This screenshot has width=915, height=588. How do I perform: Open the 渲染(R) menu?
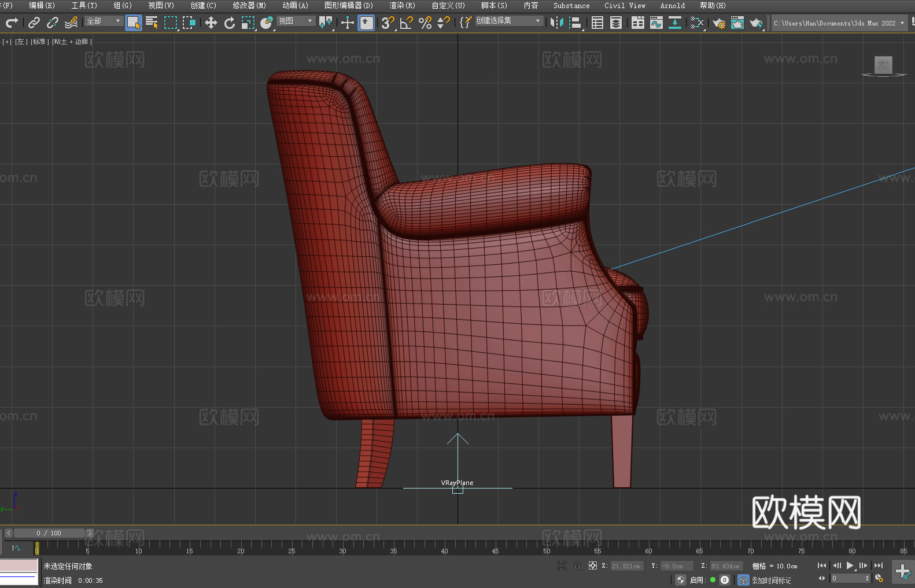point(402,5)
